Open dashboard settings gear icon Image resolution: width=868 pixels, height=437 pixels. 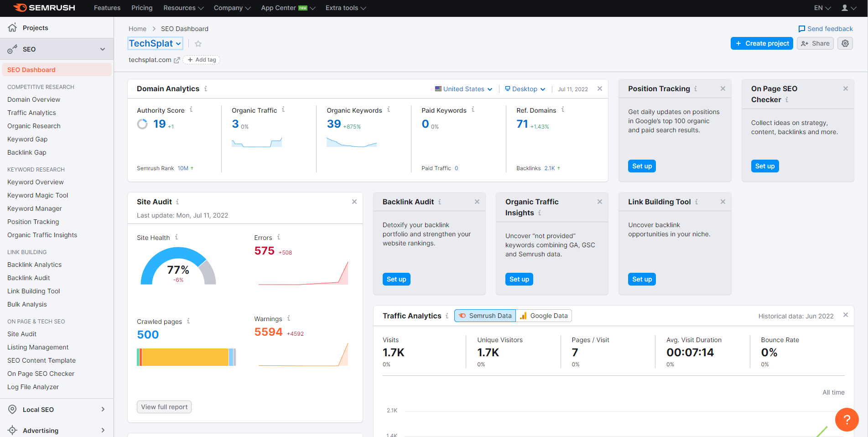tap(845, 43)
